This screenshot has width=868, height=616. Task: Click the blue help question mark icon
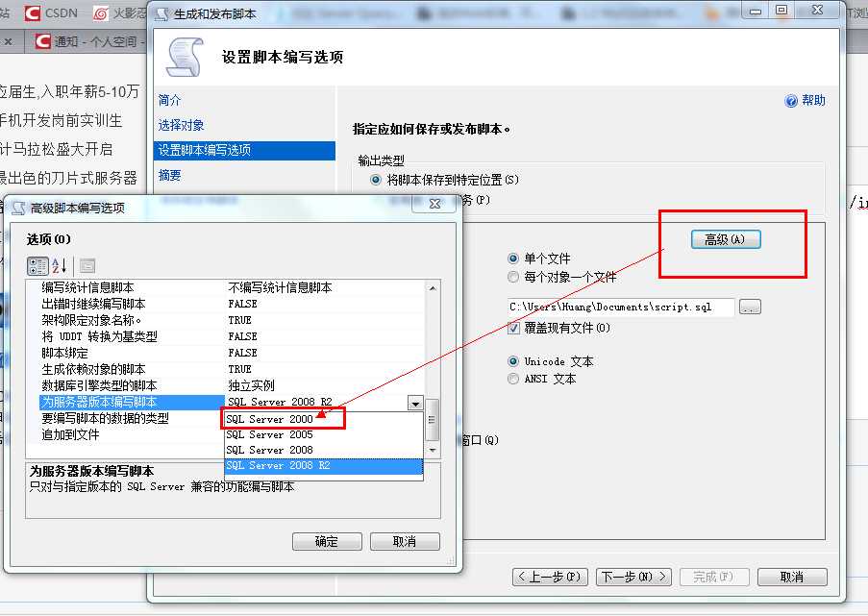click(791, 101)
